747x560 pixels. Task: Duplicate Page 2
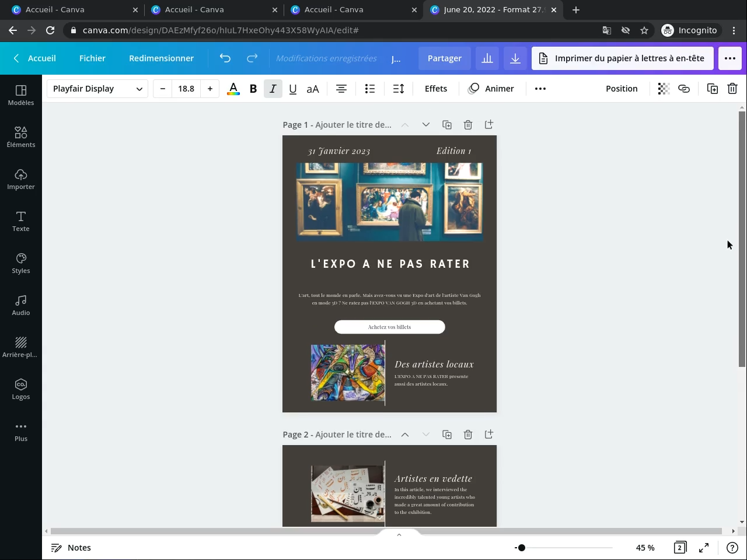click(x=447, y=435)
